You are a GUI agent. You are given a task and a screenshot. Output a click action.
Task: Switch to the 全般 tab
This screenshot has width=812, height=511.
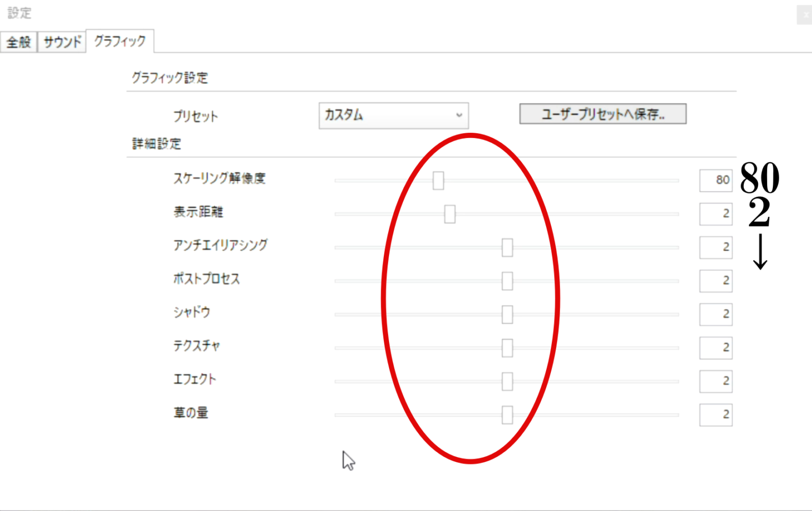coord(19,42)
